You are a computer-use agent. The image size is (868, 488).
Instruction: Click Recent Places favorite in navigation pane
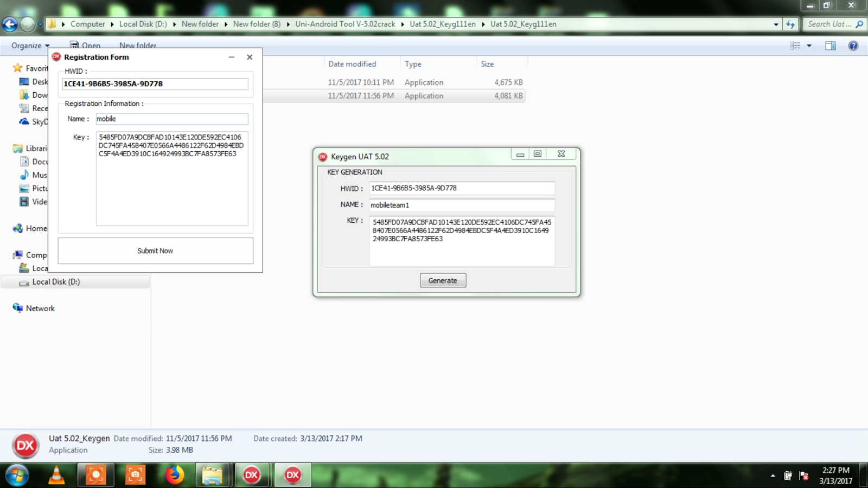click(x=34, y=108)
